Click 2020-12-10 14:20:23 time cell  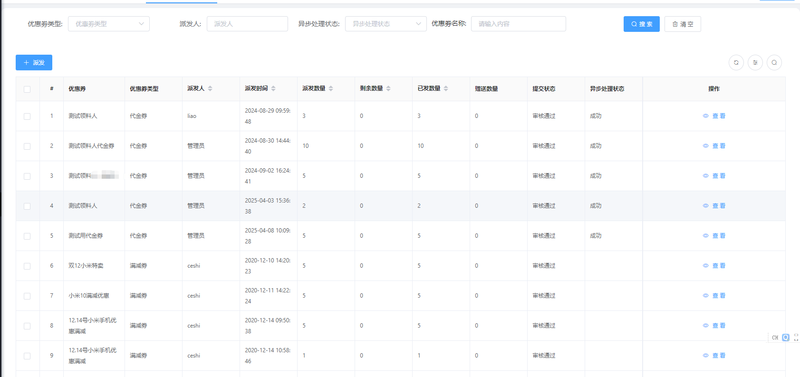(268, 266)
